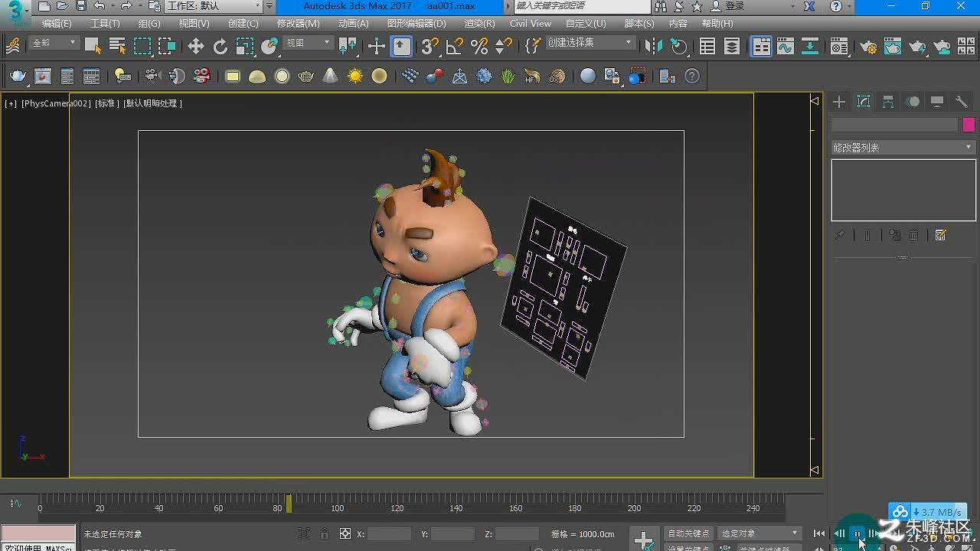Choose the Select and Scale tool
This screenshot has width=980, height=551.
coord(245,46)
